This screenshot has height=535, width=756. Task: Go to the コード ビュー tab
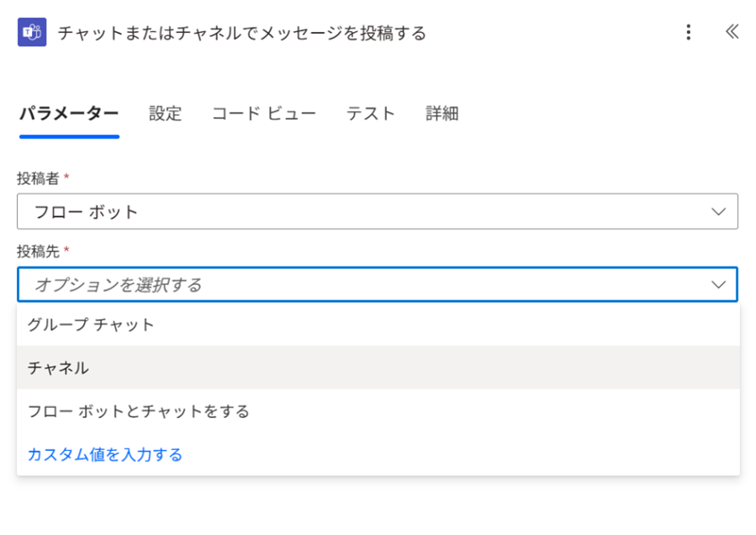coord(264,114)
